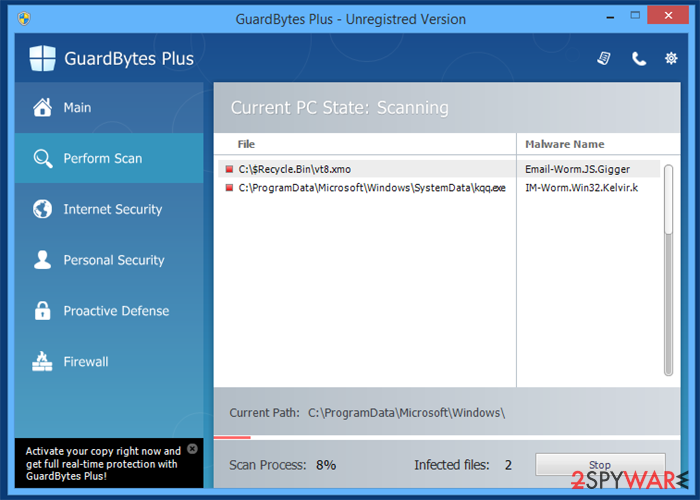Click the magnifier icon beside Perform Scan
The width and height of the screenshot is (700, 500).
point(43,158)
